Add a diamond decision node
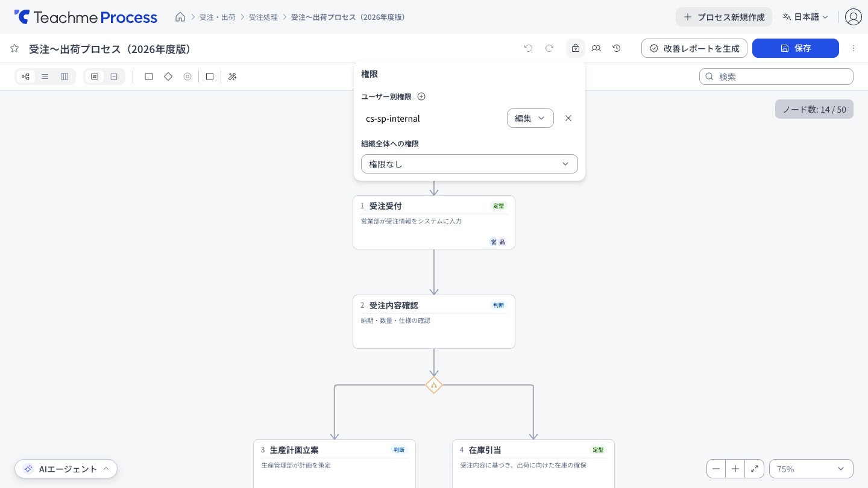This screenshot has width=868, height=488. click(168, 77)
